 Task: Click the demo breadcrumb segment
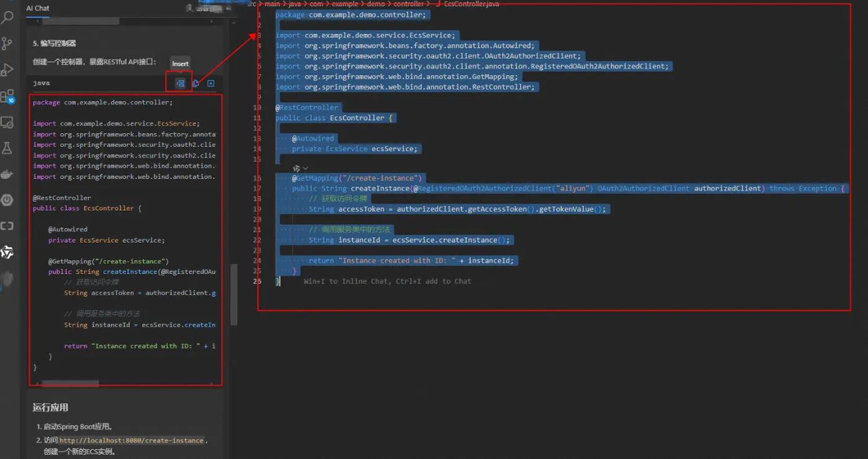pyautogui.click(x=375, y=4)
